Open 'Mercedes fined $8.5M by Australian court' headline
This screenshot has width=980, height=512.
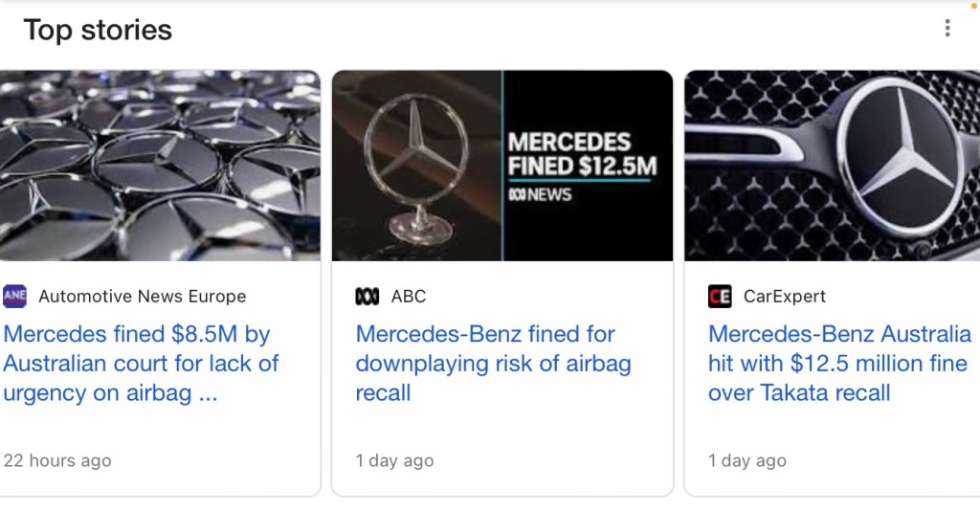point(141,364)
